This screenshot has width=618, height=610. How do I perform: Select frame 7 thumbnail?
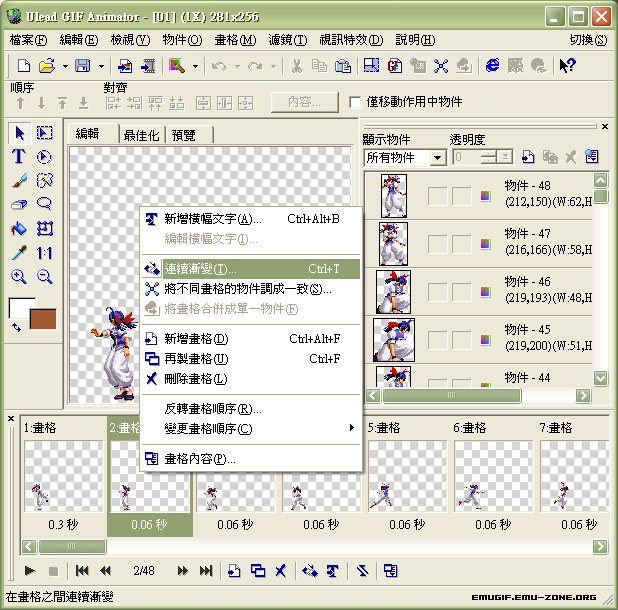[x=575, y=476]
